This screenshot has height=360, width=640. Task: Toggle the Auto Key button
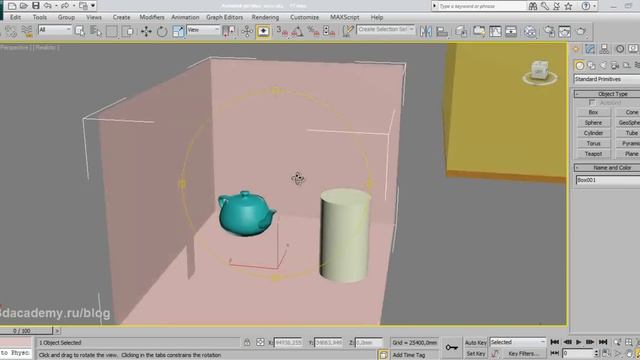[476, 342]
